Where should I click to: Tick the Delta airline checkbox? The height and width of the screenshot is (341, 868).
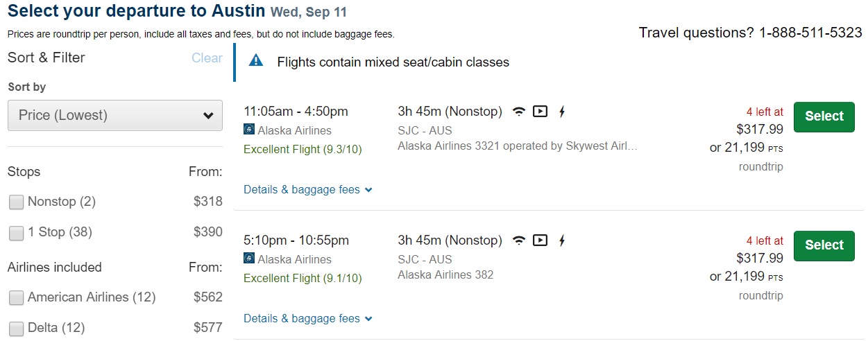tap(16, 328)
